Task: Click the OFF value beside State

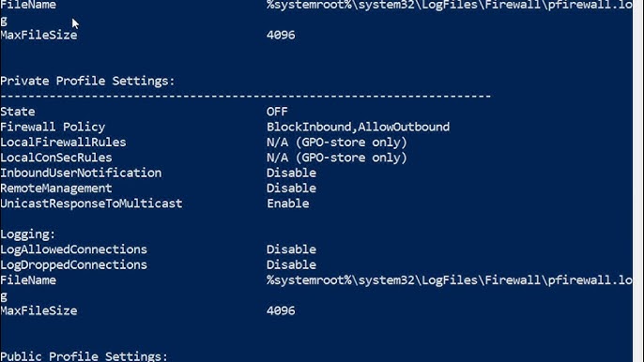Action: tap(277, 112)
